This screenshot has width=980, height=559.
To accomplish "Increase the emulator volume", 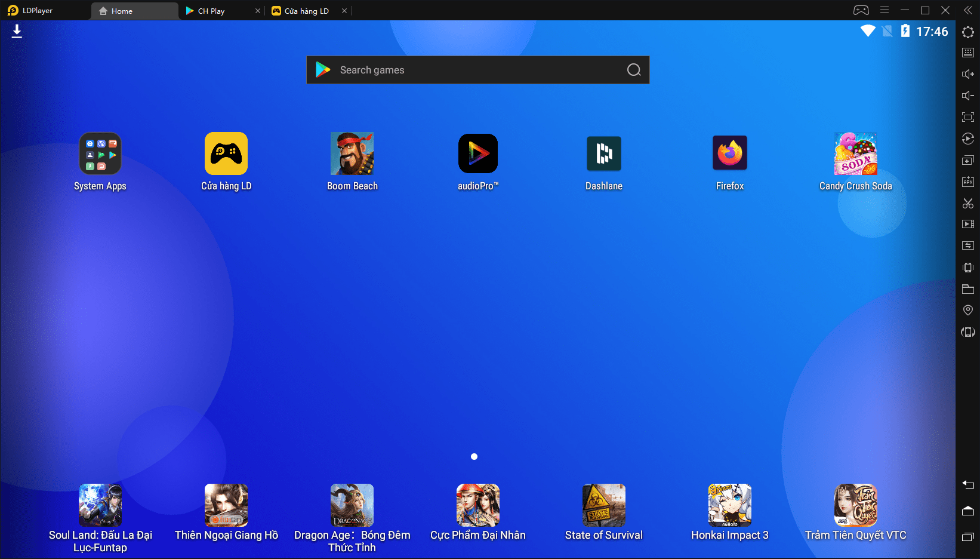I will [x=968, y=73].
